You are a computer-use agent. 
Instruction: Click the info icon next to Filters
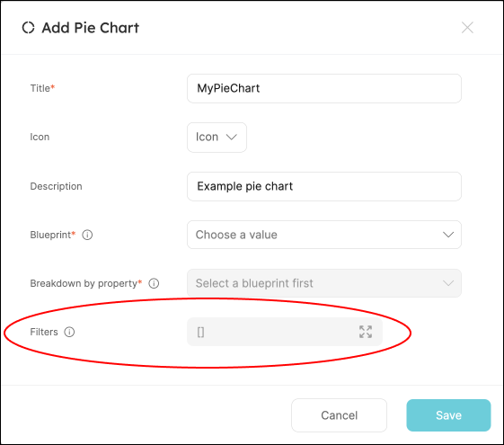tap(69, 332)
